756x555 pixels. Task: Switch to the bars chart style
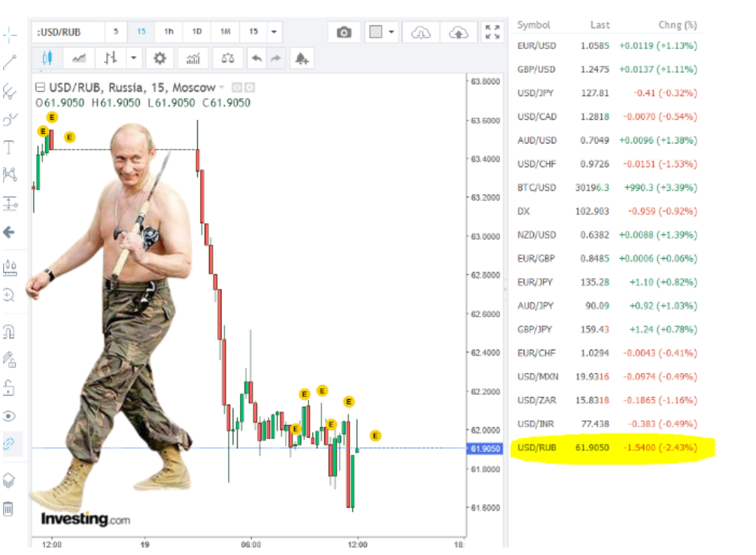[x=111, y=59]
